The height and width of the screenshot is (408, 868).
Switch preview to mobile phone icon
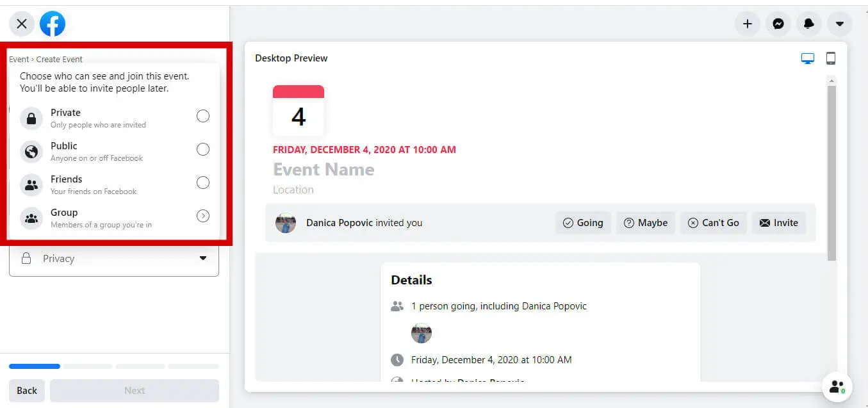(831, 58)
